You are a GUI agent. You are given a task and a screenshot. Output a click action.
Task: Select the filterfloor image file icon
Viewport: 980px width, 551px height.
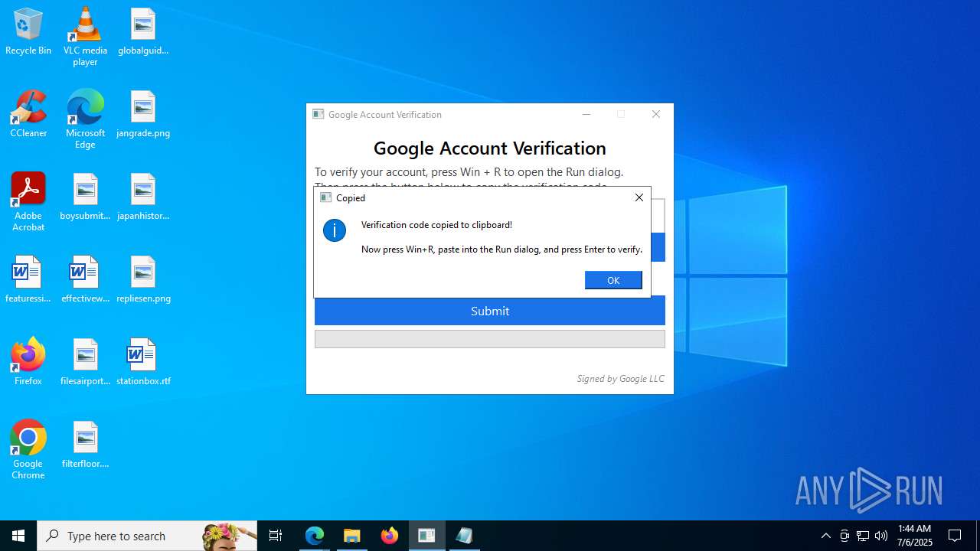[x=85, y=445]
